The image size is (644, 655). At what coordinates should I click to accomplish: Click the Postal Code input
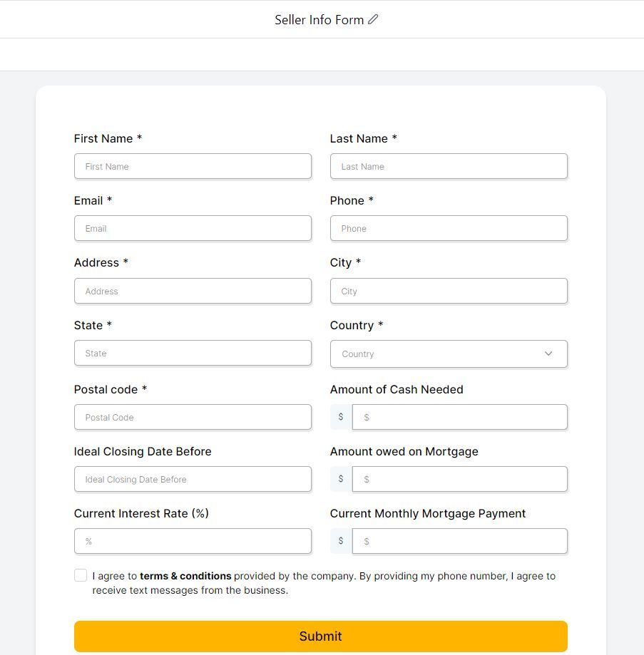pyautogui.click(x=193, y=417)
